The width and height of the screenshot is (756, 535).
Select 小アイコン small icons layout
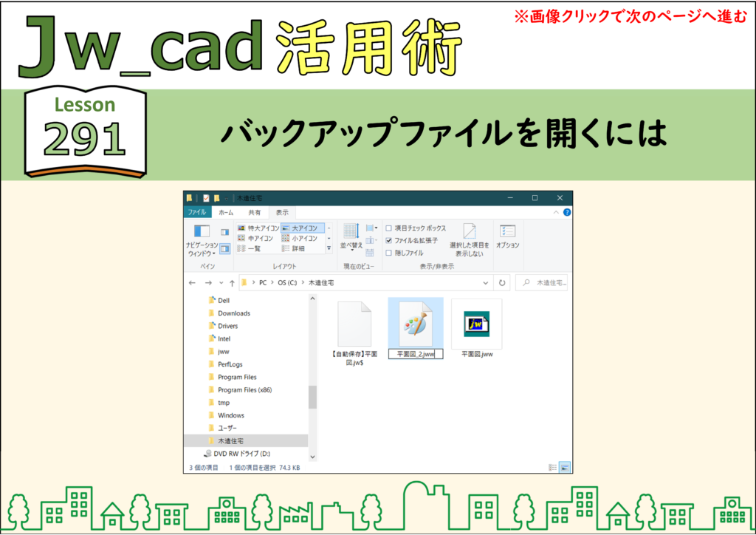(x=300, y=239)
